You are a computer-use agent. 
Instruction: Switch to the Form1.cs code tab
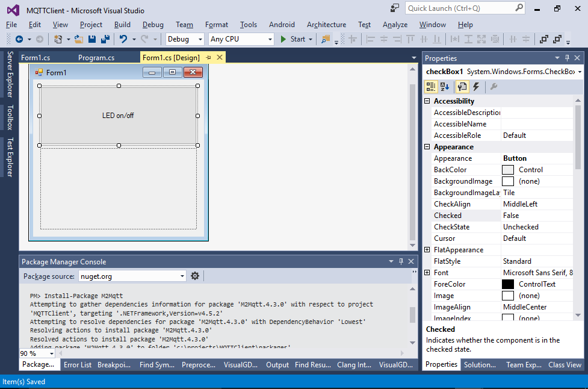click(x=36, y=58)
